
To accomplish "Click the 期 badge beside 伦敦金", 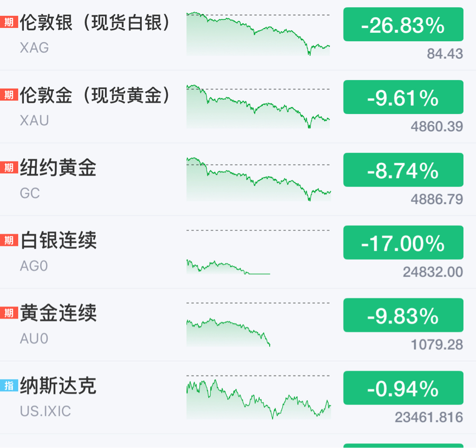I will click(x=9, y=95).
